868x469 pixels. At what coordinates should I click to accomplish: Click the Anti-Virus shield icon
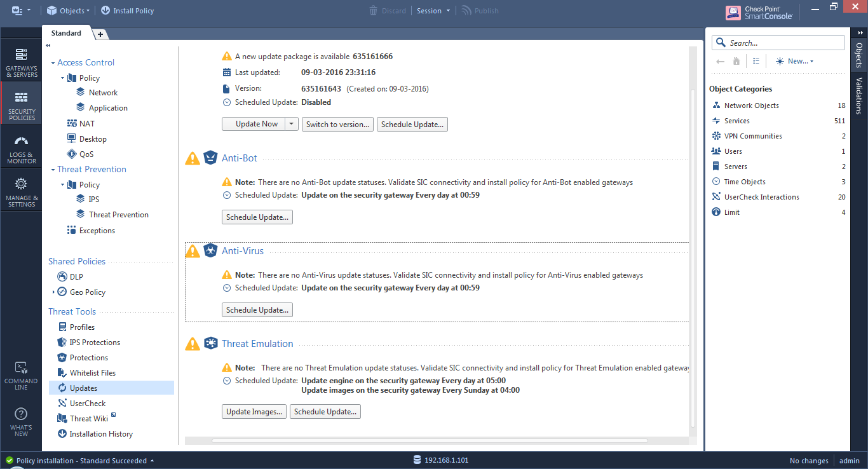point(210,250)
